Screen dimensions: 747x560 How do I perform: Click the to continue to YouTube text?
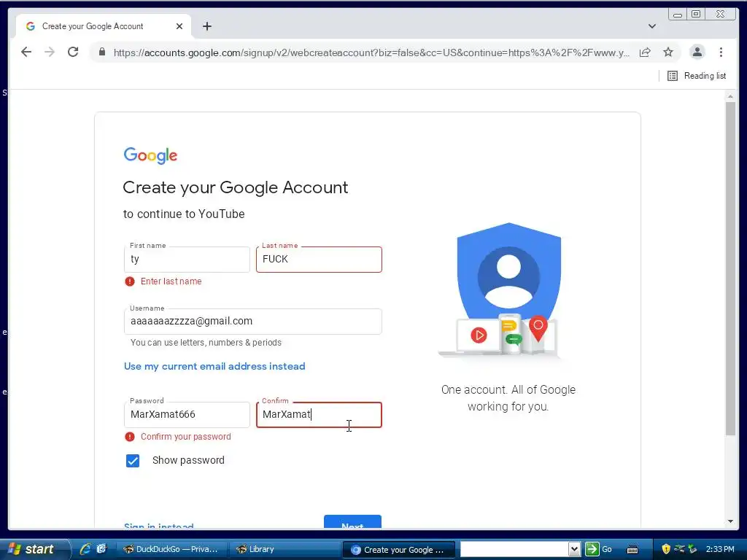click(184, 214)
